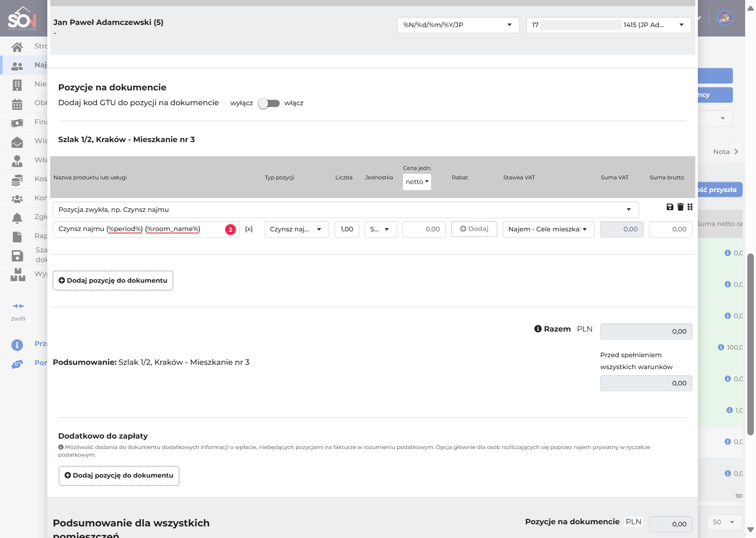Open the Najem - Cele mieszkalne VAT dropdown
Screen dimensions: 756x538
[548, 229]
